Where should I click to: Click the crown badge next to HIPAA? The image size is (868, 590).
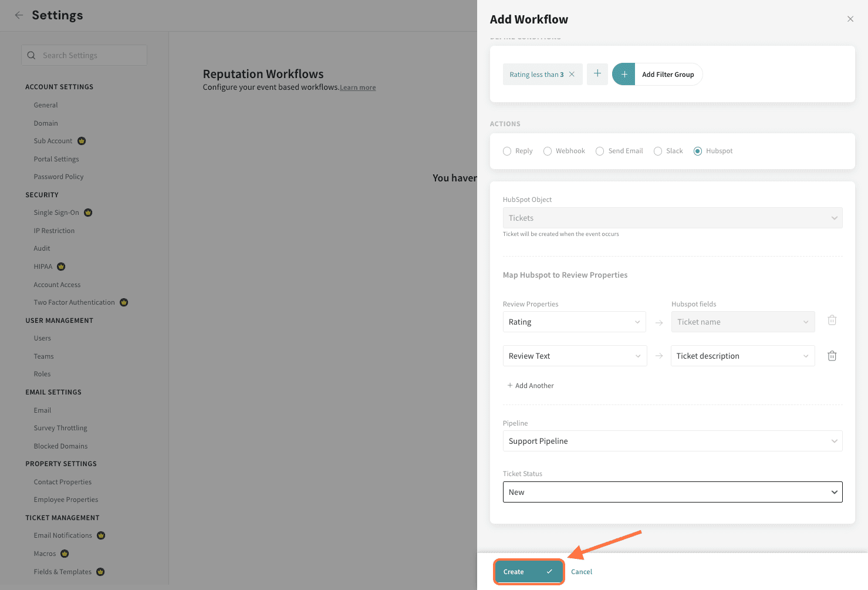pyautogui.click(x=61, y=267)
